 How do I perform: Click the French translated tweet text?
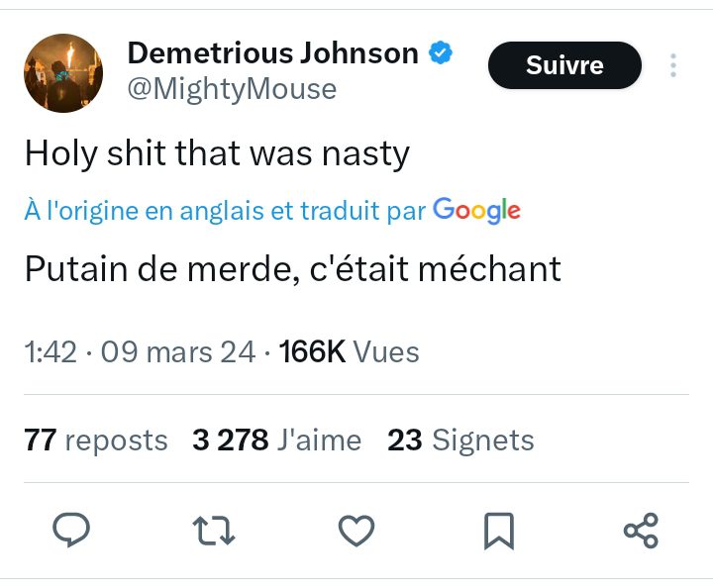pyautogui.click(x=292, y=268)
